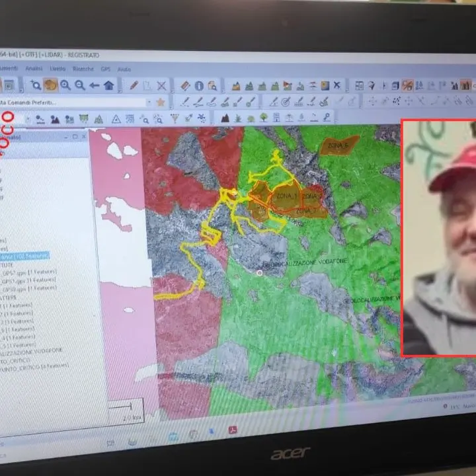This screenshot has height=476, width=476.
Task: Select the highlighted blue layer row
Action: pos(24,257)
